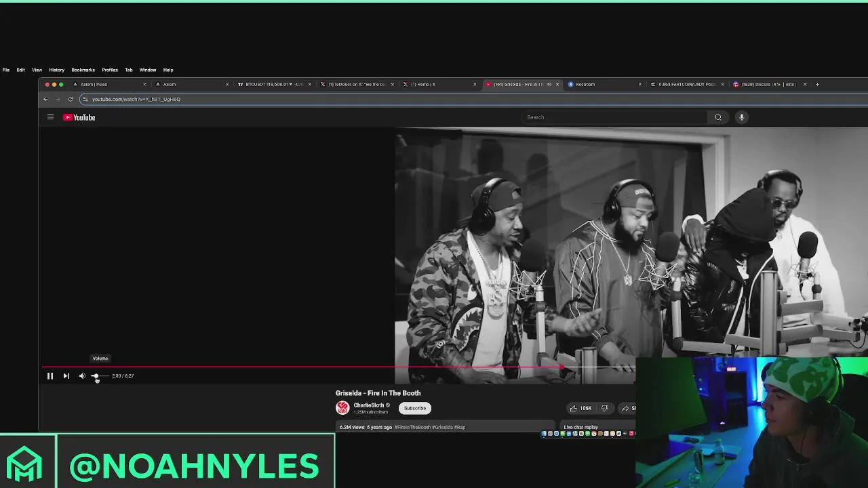This screenshot has height=488, width=868.
Task: Open the Edit menu
Action: (x=21, y=70)
